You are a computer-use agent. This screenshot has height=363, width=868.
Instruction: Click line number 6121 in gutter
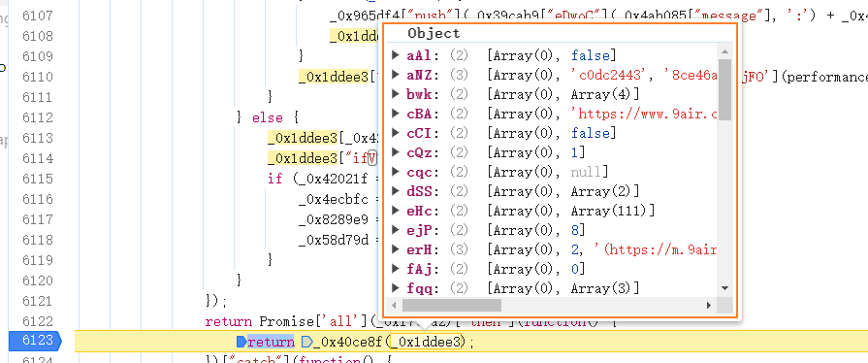tap(38, 300)
